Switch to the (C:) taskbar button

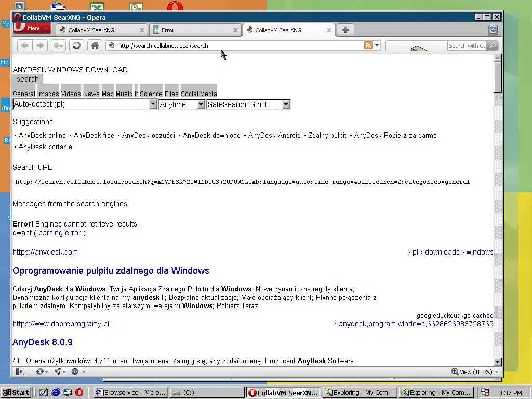click(x=206, y=393)
